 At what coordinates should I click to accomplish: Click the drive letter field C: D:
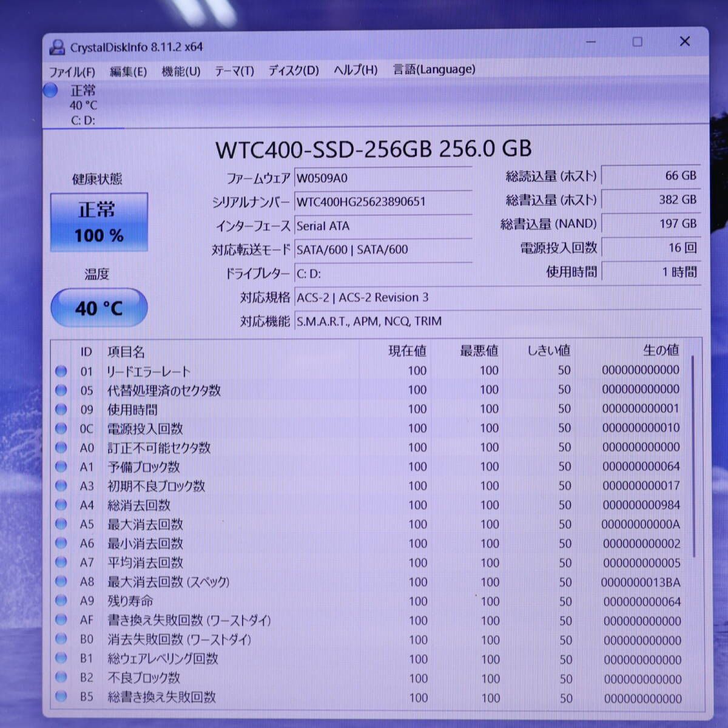383,274
